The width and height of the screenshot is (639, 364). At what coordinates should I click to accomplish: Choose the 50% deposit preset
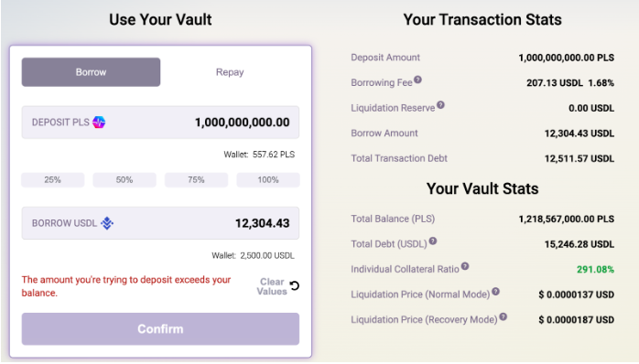pos(125,180)
